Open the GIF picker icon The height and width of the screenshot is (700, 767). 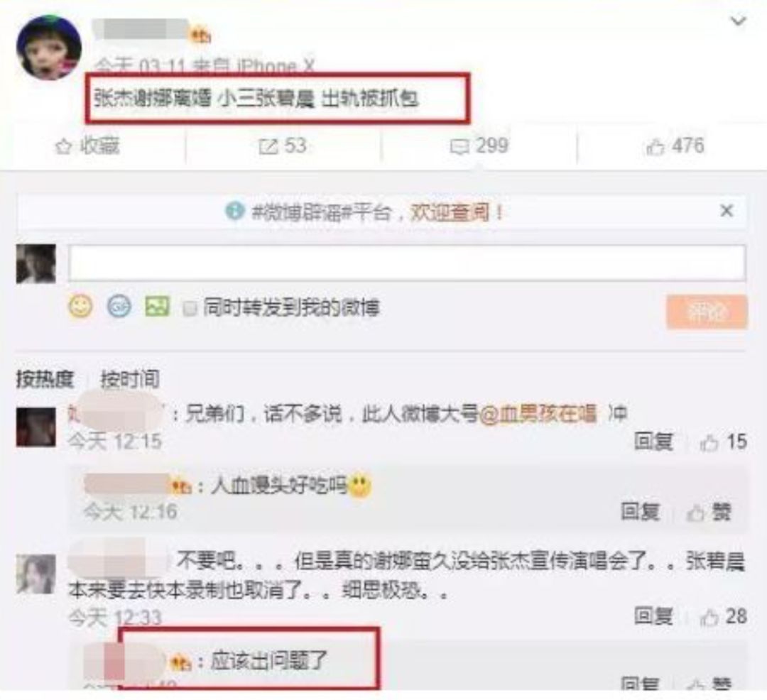coord(119,307)
